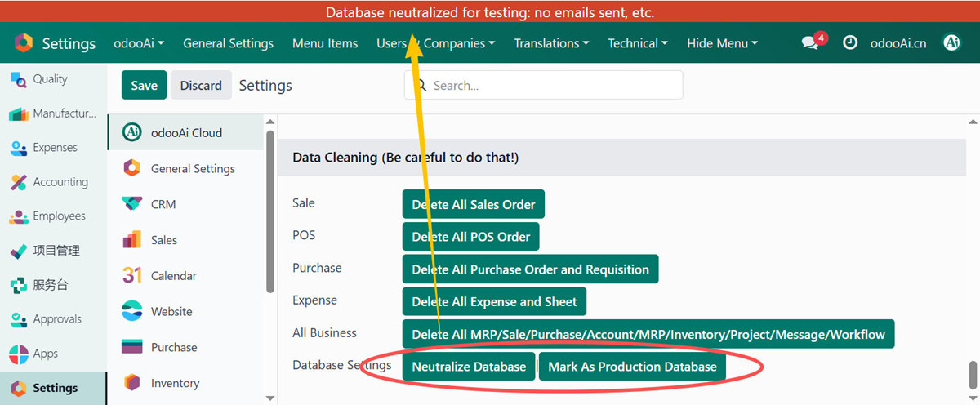Screen dimensions: 980x405
Task: Click the Data Cleaning section heading
Action: click(406, 157)
